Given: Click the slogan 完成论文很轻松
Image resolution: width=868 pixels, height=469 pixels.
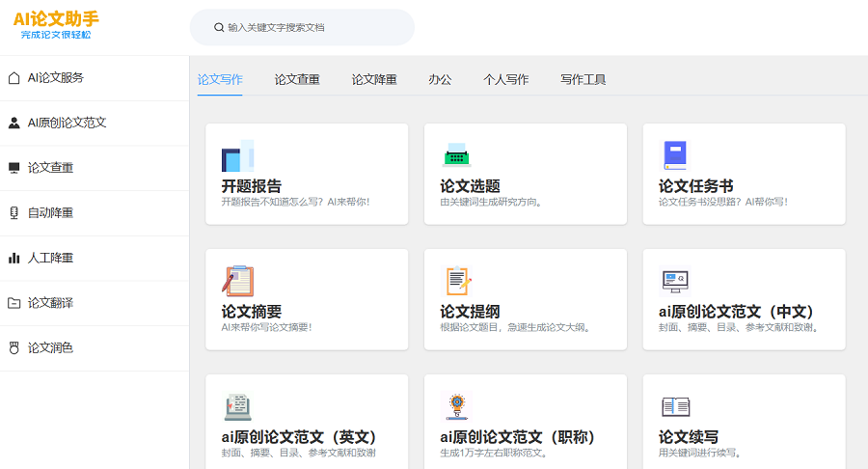Looking at the screenshot, I should (56, 35).
